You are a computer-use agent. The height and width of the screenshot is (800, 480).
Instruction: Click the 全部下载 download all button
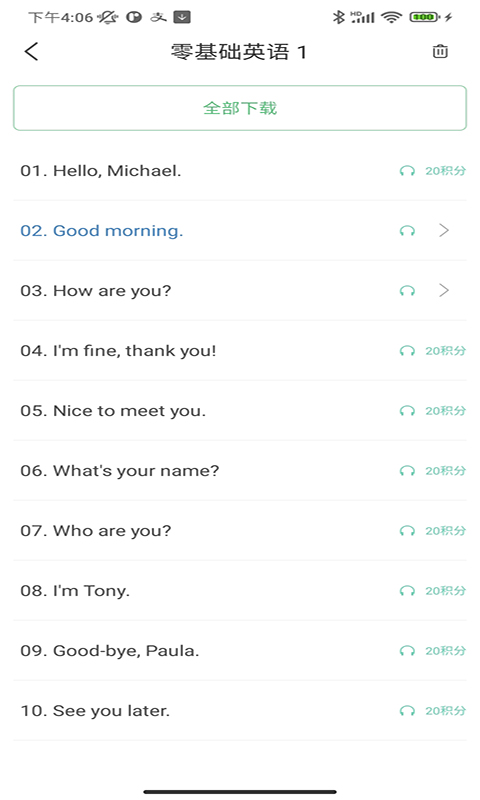point(240,108)
